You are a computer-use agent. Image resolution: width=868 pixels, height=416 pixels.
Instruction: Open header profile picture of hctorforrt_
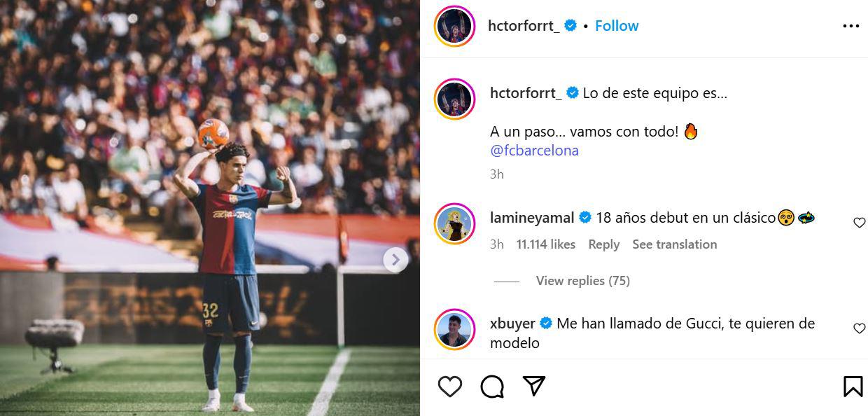(x=455, y=27)
